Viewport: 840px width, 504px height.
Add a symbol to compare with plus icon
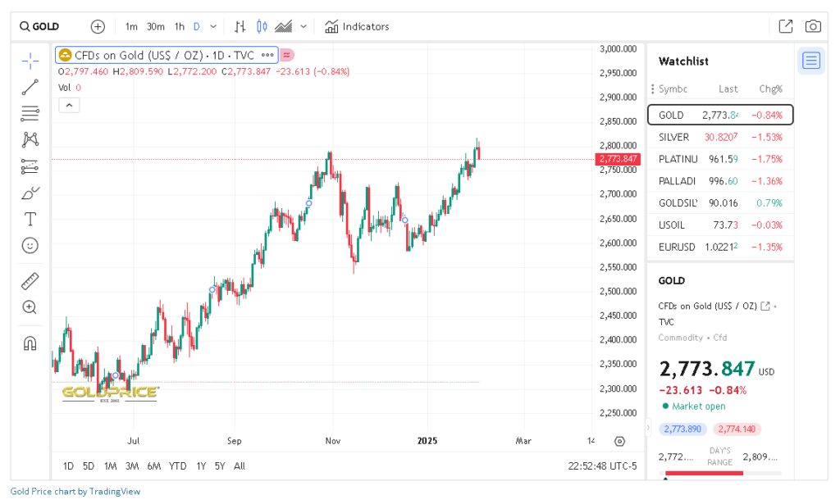coord(98,26)
